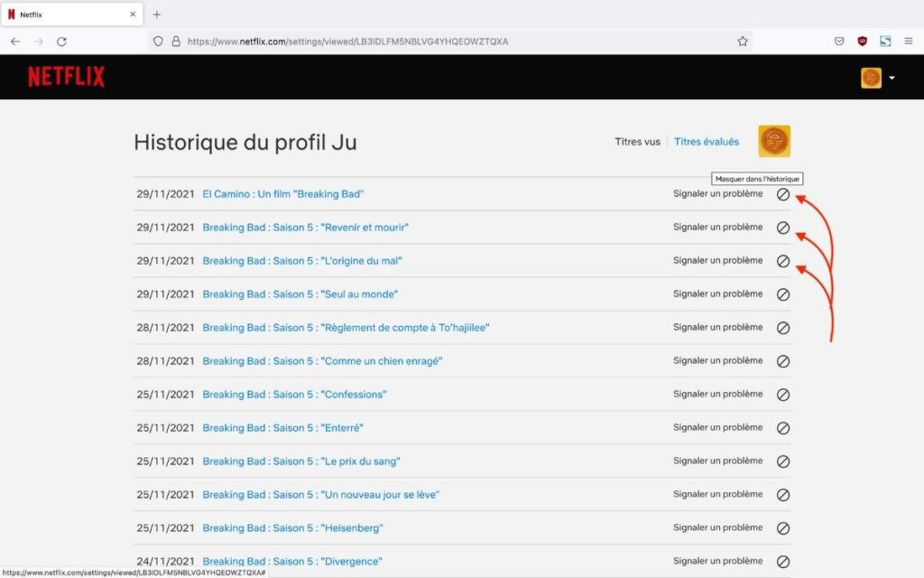This screenshot has height=578, width=924.
Task: Click the Netflix logo in header
Action: [67, 77]
